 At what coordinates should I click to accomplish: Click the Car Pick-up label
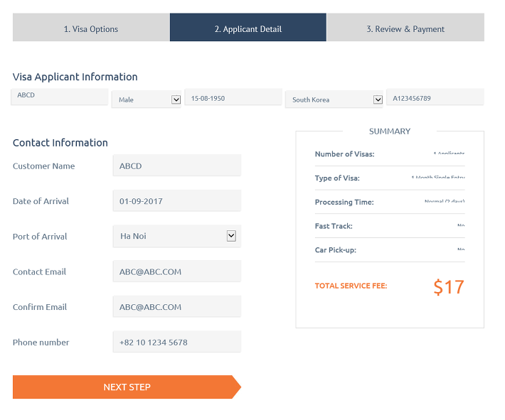[x=336, y=250]
